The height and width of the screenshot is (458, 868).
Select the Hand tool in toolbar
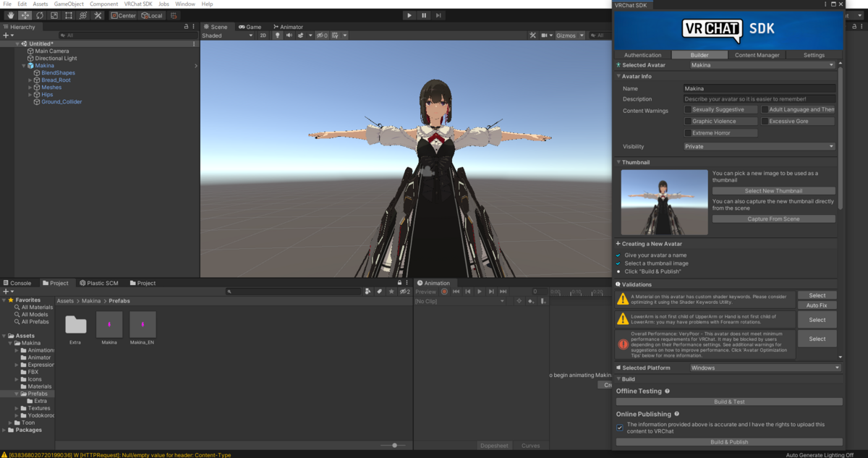point(10,15)
